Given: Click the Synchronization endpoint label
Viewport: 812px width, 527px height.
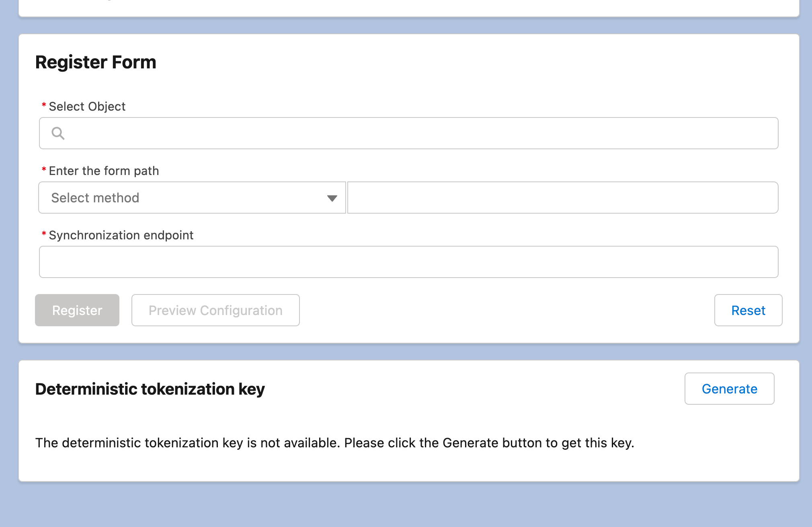Looking at the screenshot, I should pos(121,235).
